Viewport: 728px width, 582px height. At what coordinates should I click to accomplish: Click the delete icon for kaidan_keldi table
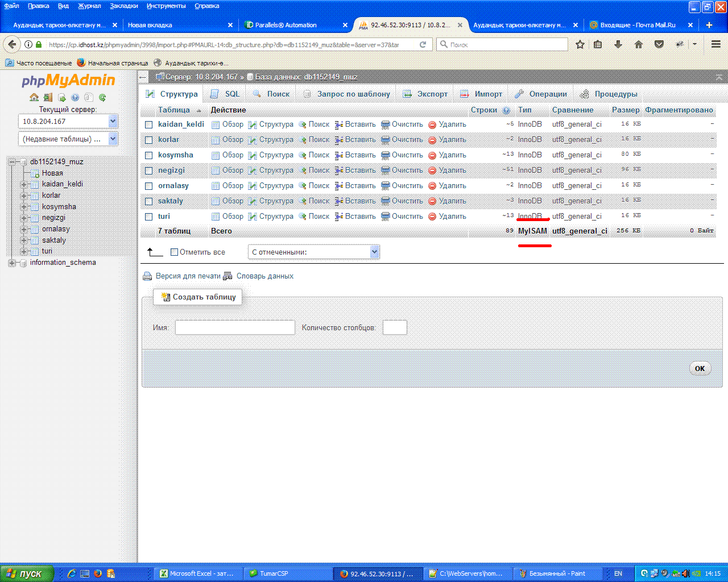432,124
